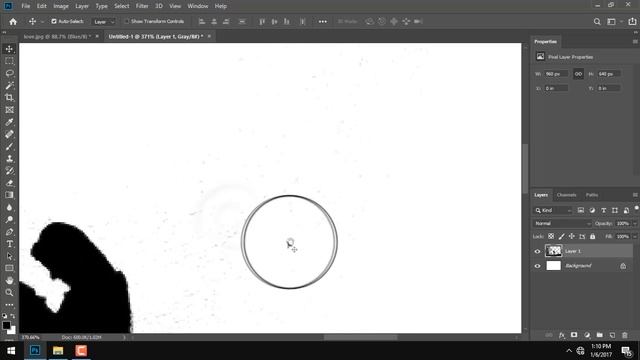
Task: Toggle the link width and height chain icon
Action: coord(578,74)
